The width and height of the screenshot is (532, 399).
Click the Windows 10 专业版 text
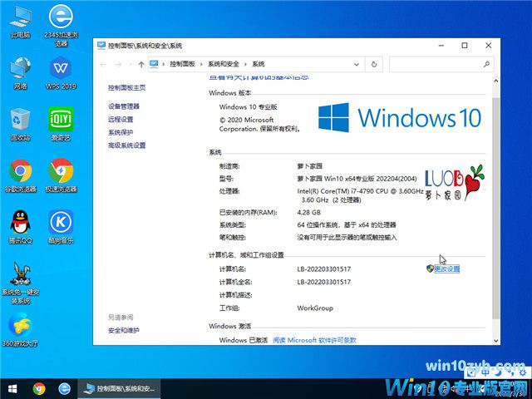pyautogui.click(x=248, y=107)
